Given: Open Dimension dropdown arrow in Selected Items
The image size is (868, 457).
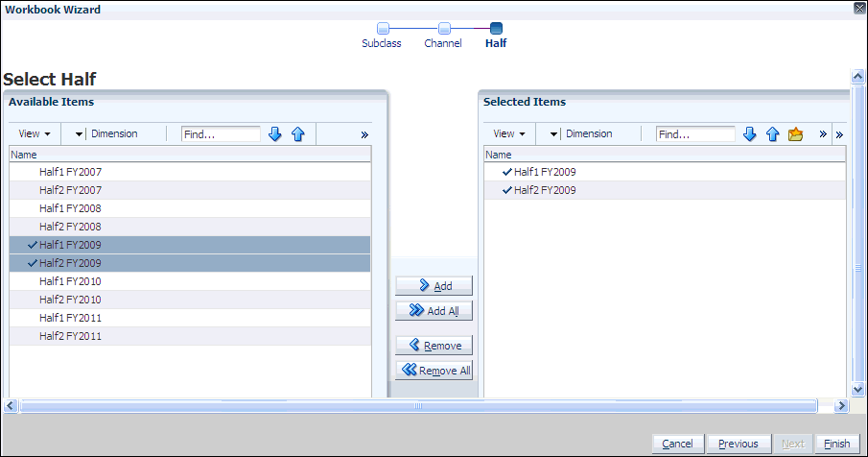Looking at the screenshot, I should pos(553,134).
